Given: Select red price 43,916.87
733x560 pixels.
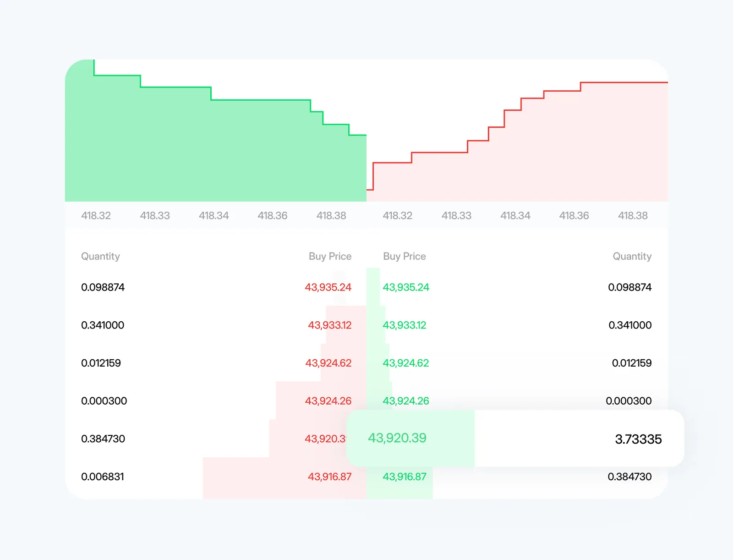Looking at the screenshot, I should tap(330, 477).
